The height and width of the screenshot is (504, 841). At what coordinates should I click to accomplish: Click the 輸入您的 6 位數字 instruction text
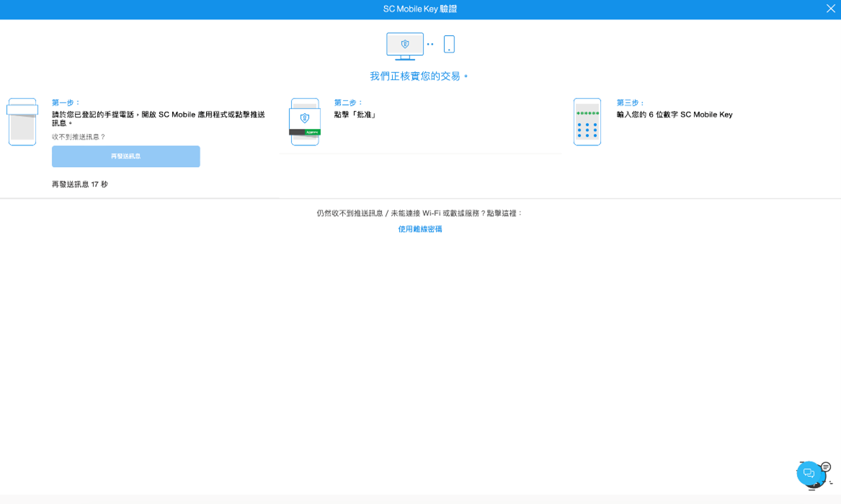pyautogui.click(x=675, y=114)
